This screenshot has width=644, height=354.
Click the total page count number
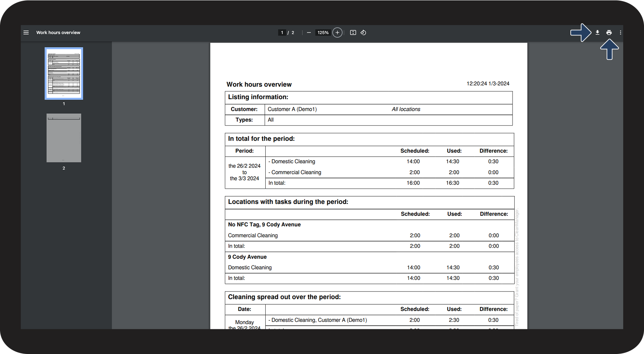(x=293, y=32)
